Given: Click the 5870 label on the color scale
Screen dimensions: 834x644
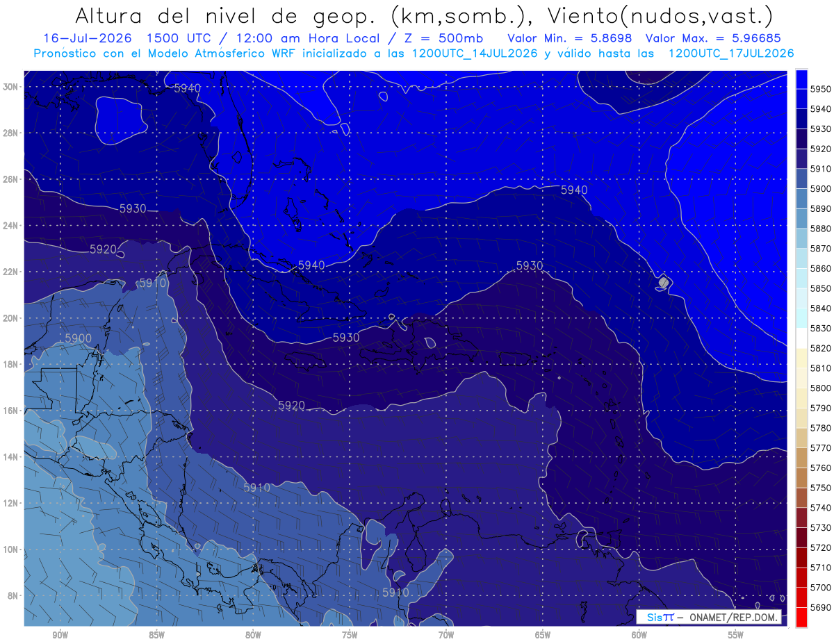Looking at the screenshot, I should [820, 248].
